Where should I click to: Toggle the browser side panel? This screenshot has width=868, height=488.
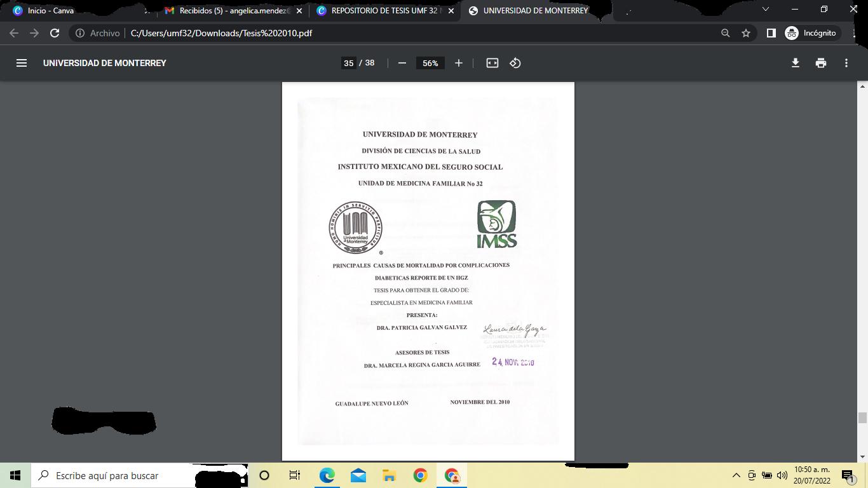771,33
